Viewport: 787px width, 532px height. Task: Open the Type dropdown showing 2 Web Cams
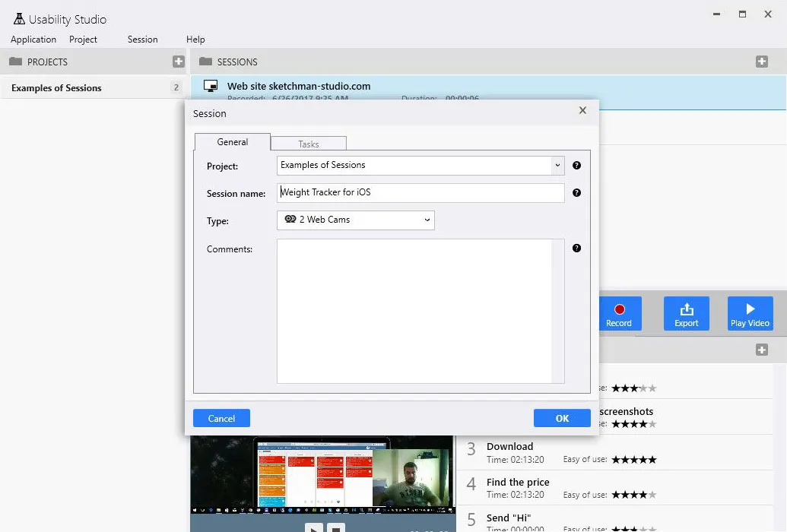355,220
